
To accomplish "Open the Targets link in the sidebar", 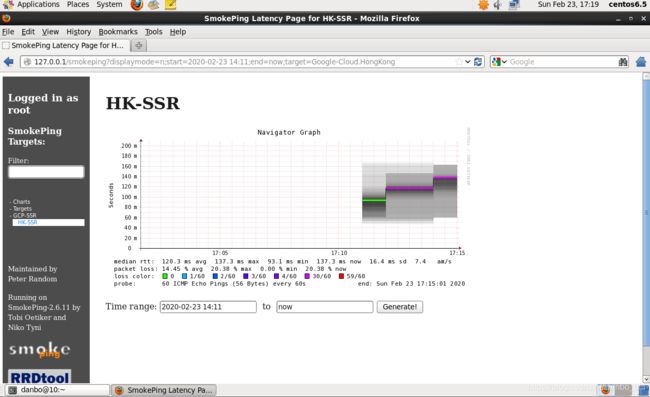I will (22, 208).
